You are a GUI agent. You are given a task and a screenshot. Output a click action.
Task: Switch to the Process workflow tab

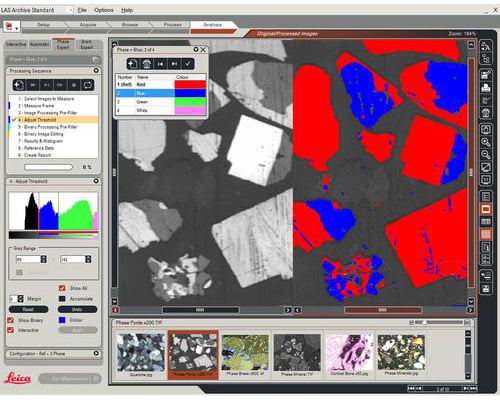point(172,25)
